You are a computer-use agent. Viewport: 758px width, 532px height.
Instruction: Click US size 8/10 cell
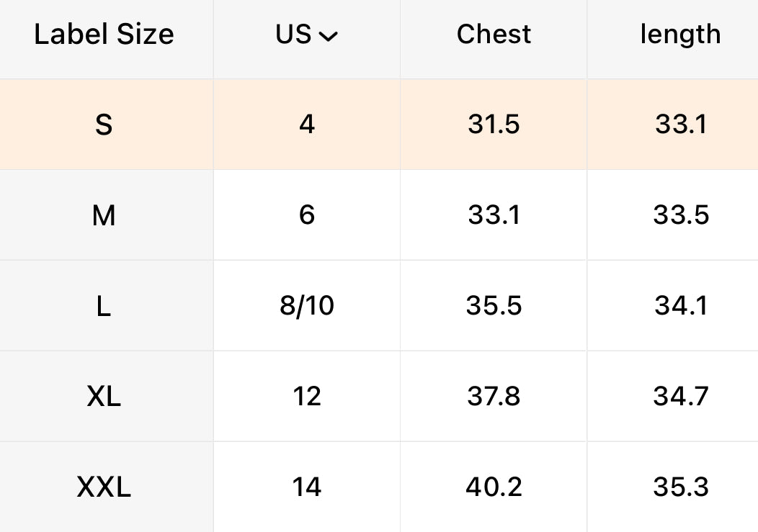307,306
